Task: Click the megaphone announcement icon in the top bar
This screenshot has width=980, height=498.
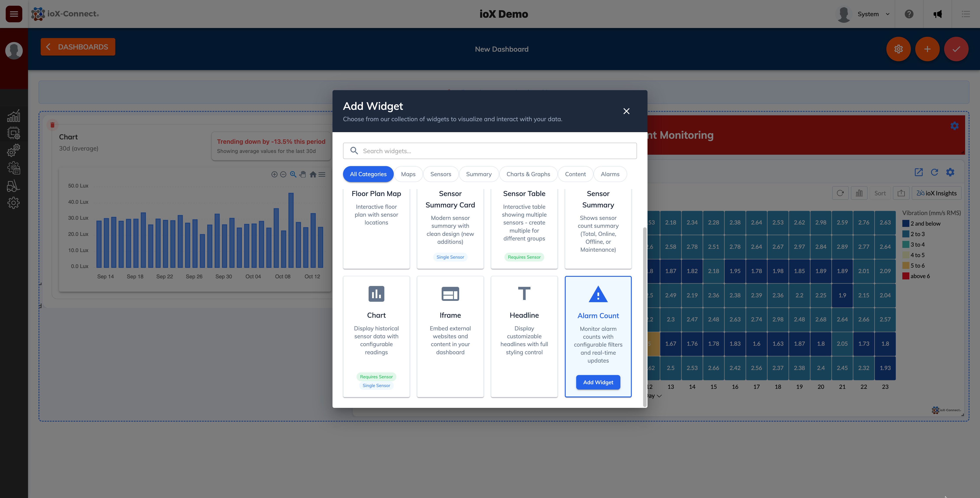Action: click(x=938, y=14)
